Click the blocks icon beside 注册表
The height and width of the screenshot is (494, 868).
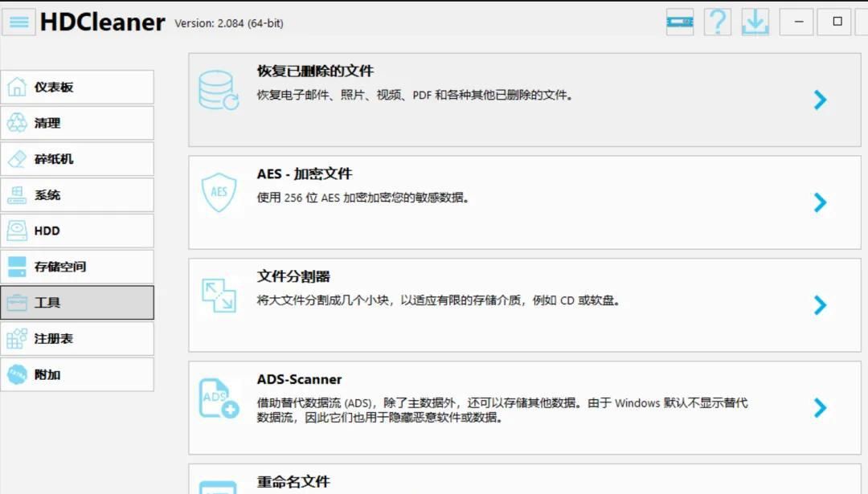[x=17, y=338]
